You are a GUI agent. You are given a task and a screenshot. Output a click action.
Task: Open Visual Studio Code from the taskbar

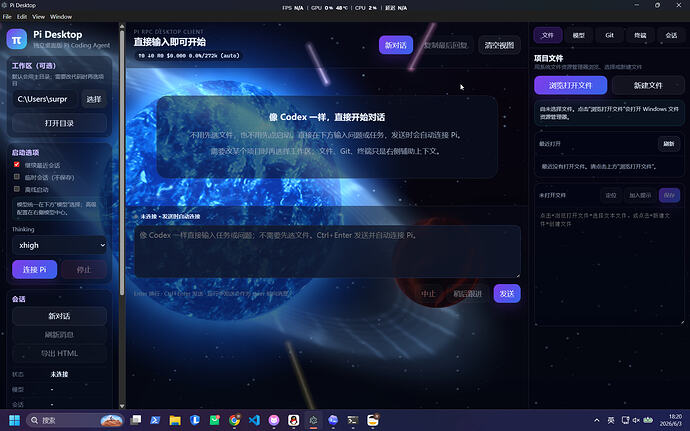254,420
